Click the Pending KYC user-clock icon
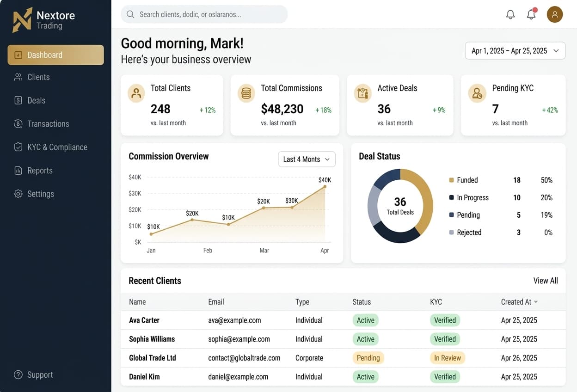The height and width of the screenshot is (392, 577). (x=477, y=93)
